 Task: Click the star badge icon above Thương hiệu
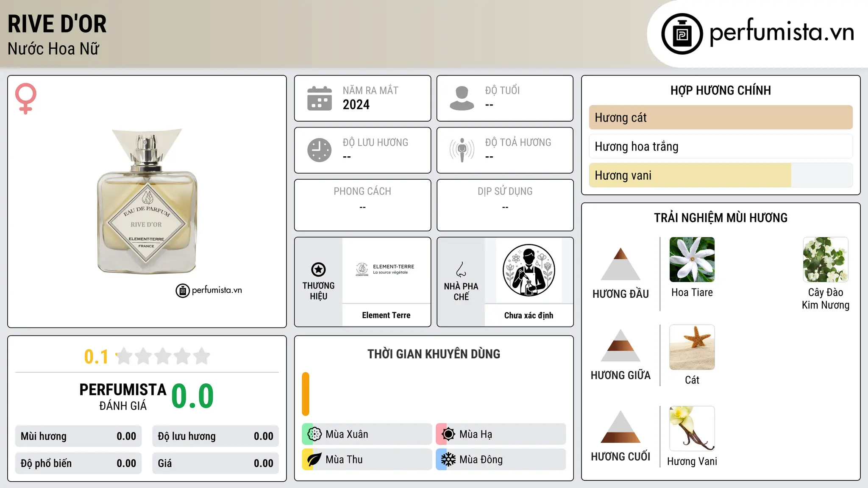pos(318,269)
